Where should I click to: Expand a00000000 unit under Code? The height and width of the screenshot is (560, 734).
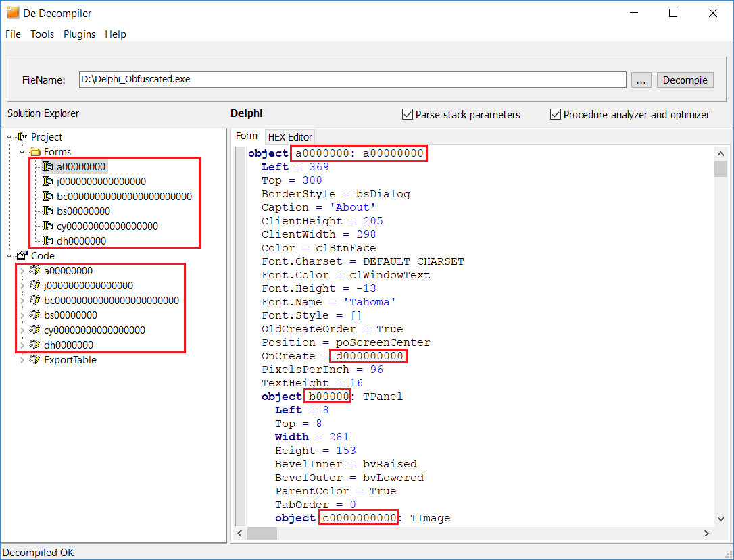coord(22,271)
